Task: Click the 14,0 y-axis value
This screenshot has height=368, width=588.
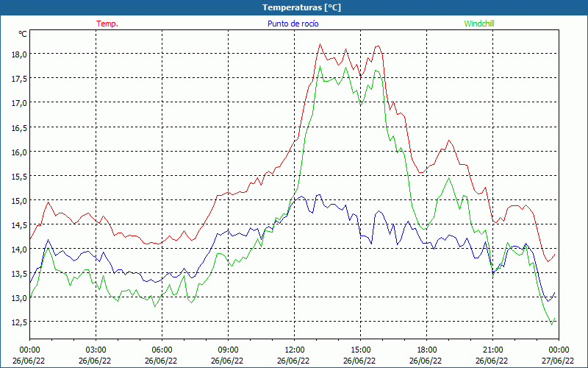Action: tap(20, 250)
